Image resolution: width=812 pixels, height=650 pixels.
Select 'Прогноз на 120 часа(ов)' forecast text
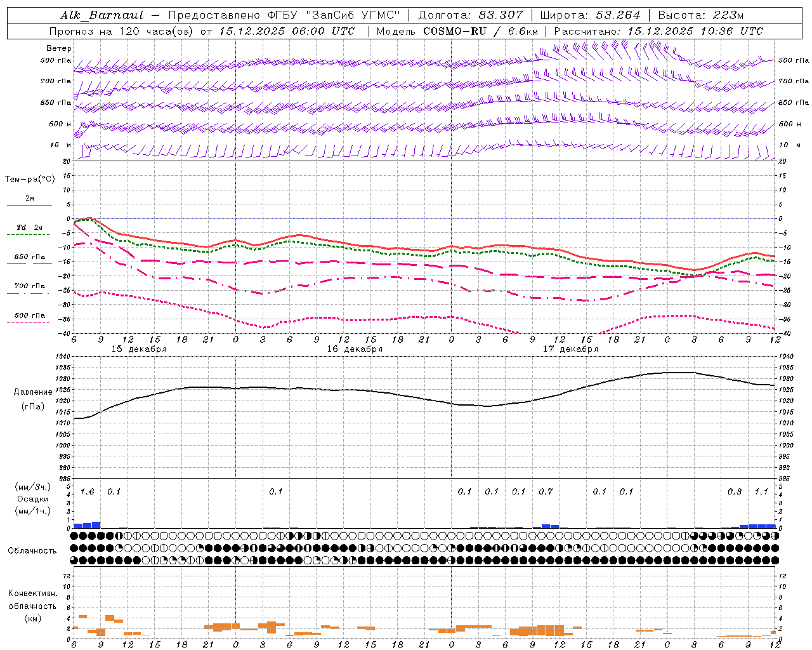point(122,31)
